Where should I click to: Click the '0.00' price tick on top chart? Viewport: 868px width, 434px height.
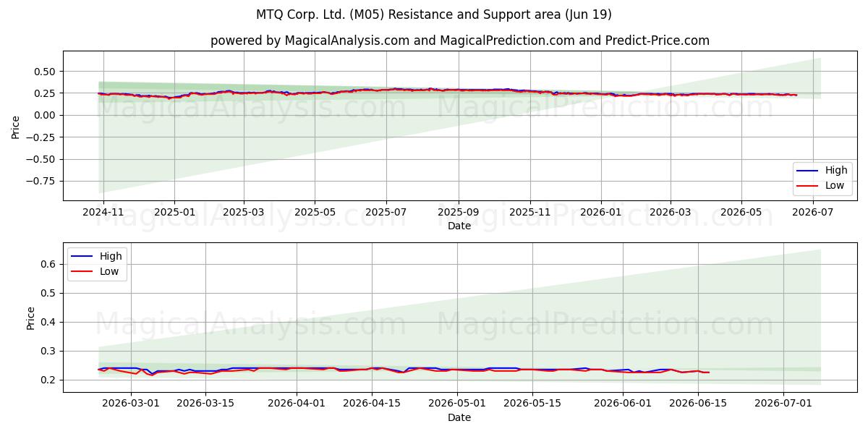point(46,116)
